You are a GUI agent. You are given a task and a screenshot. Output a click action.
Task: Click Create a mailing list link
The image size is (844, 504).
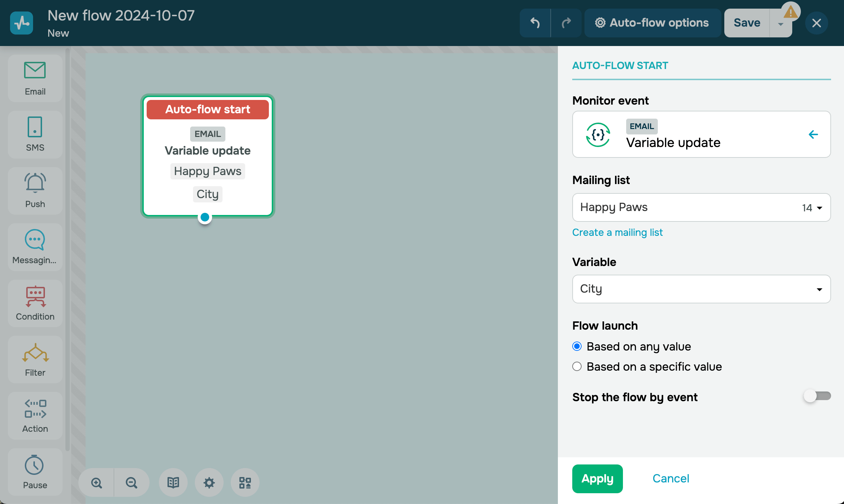pos(617,233)
